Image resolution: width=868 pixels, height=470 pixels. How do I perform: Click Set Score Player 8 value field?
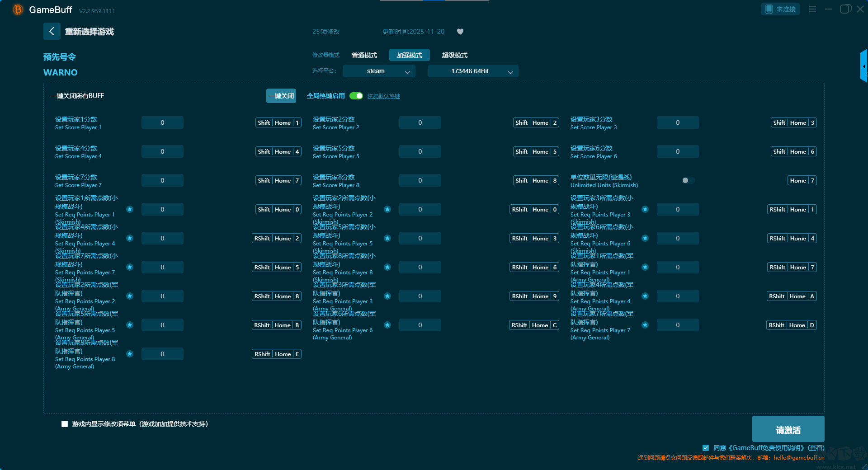pyautogui.click(x=420, y=180)
